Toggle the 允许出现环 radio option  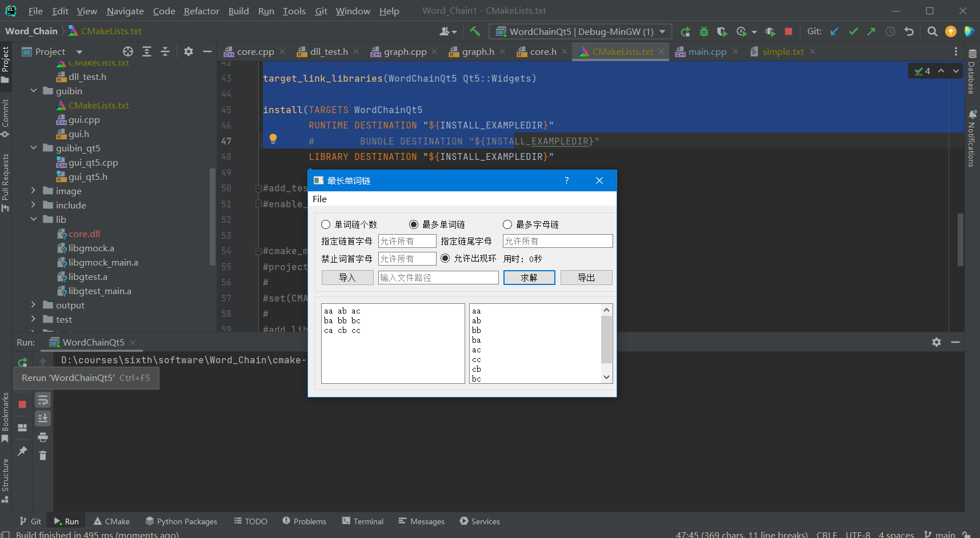[446, 258]
